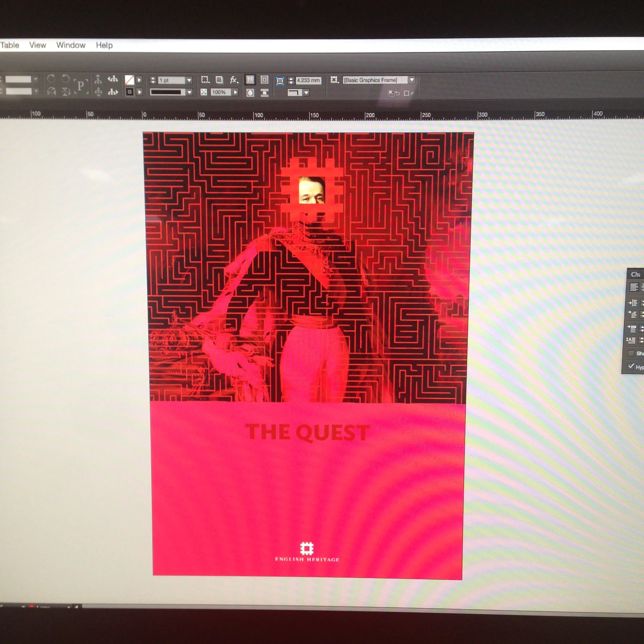Image resolution: width=644 pixels, height=644 pixels.
Task: Click the opacity checkerboard icon
Action: (x=203, y=92)
